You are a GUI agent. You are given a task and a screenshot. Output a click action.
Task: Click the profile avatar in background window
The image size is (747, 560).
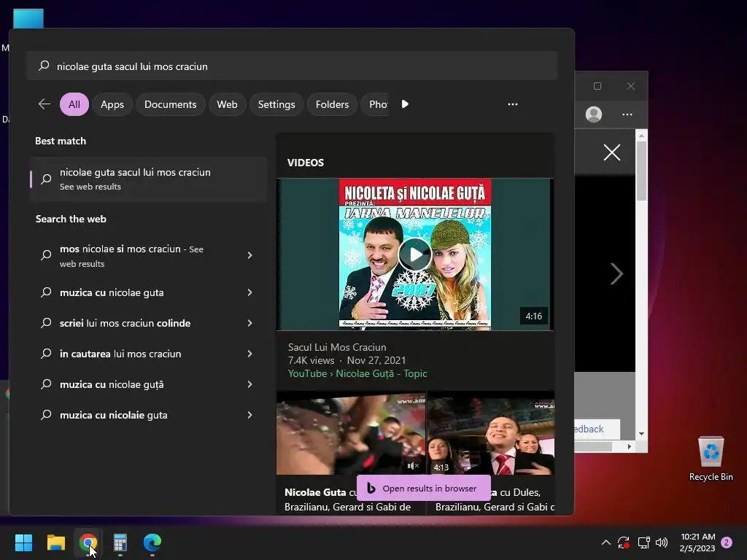[594, 114]
